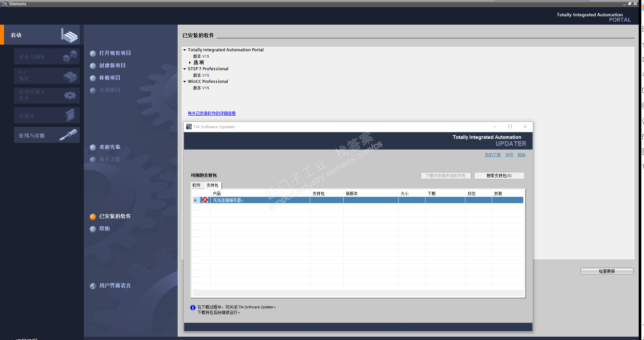Collapse the STEP 7 Professional node

pos(185,69)
